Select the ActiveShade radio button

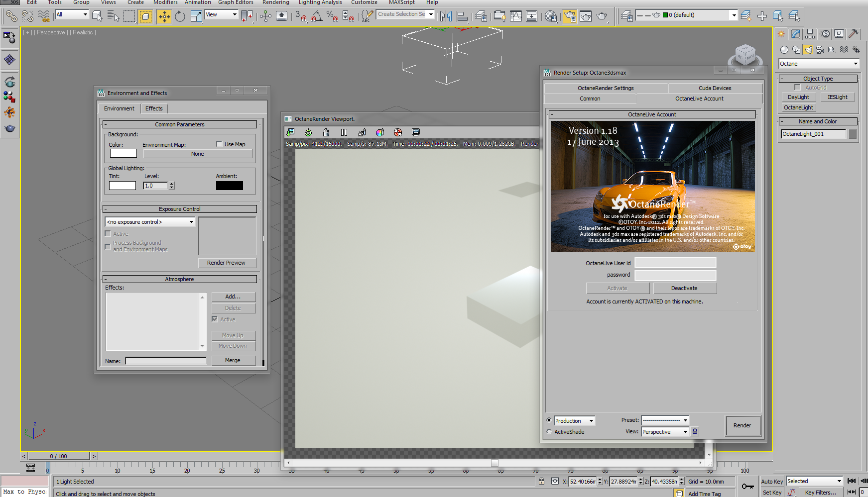pos(549,432)
